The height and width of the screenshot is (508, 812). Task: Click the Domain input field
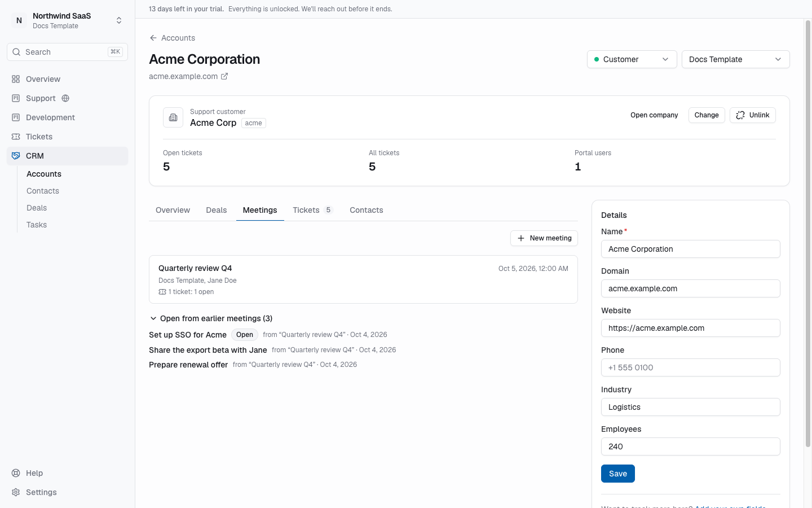tap(691, 288)
